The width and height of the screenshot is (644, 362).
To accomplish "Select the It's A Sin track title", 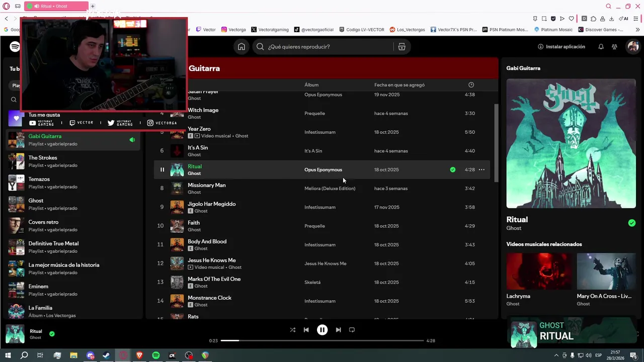I will point(198,148).
